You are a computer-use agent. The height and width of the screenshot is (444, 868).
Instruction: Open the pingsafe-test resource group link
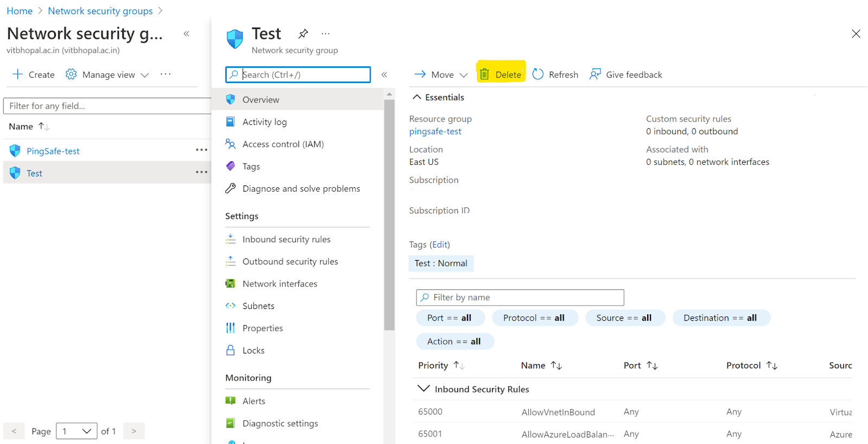coord(435,131)
